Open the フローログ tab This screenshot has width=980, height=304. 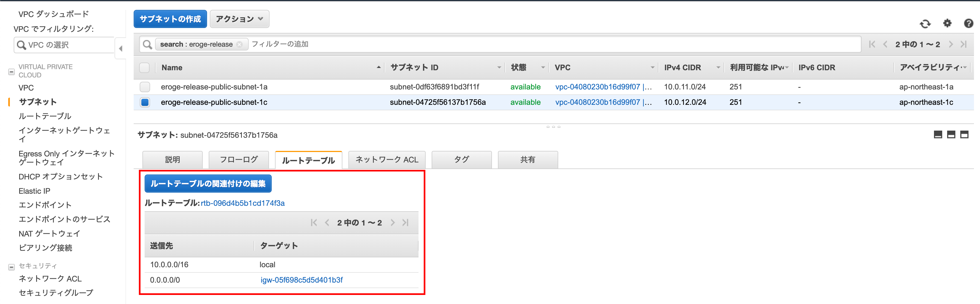(x=239, y=160)
